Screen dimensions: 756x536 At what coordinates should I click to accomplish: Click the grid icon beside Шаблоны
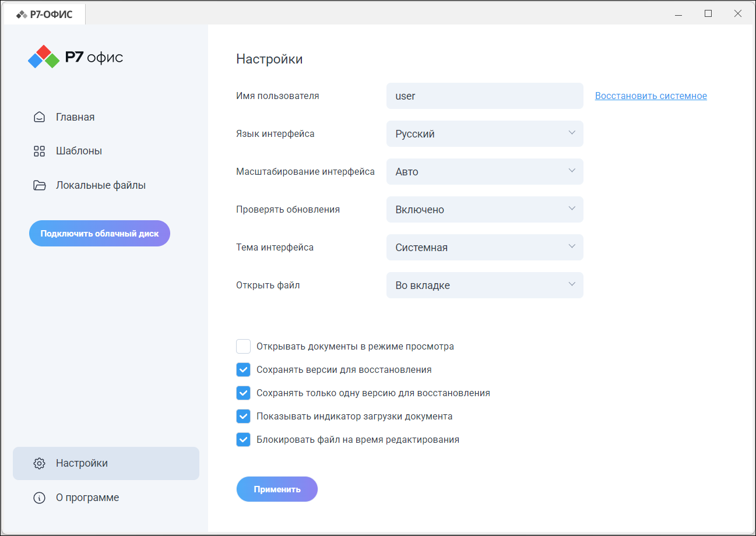point(39,151)
